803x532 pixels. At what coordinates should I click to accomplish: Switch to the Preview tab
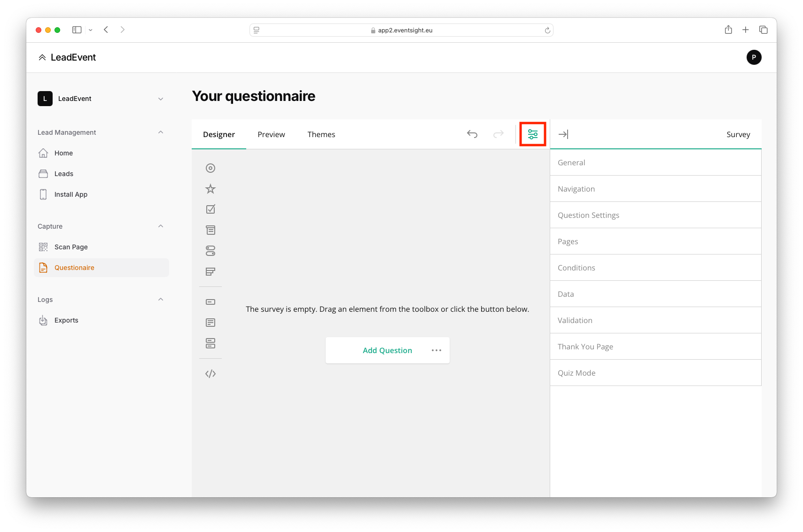click(x=271, y=134)
